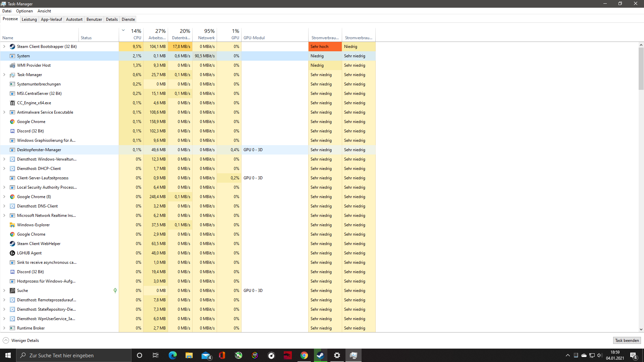Collapse view using Weniger Details
Viewport: 644px width, 362px height.
coord(21,340)
